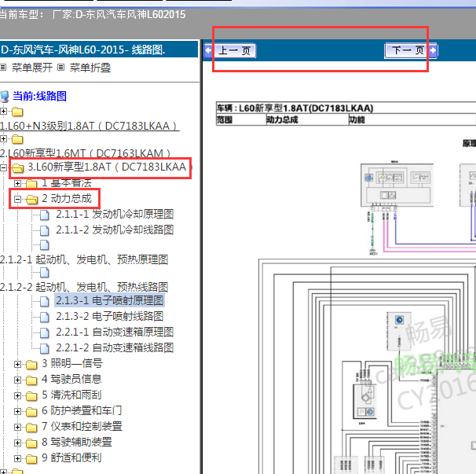Click folder icon for 2.L60新享型1.6MT

click(x=17, y=139)
